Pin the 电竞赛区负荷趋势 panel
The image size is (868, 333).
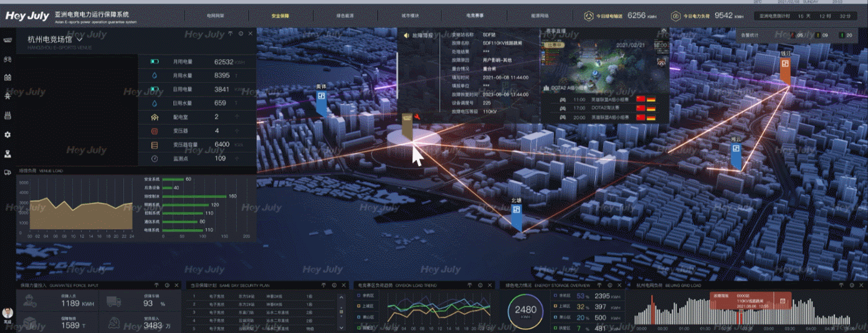click(x=470, y=285)
